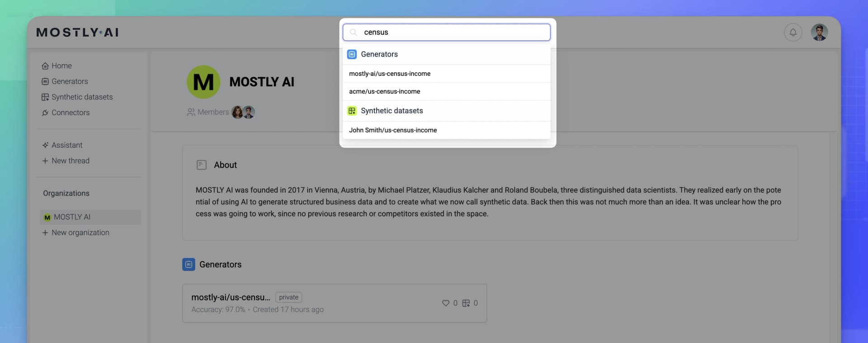Click the plus icon beside New organization

[x=45, y=233]
